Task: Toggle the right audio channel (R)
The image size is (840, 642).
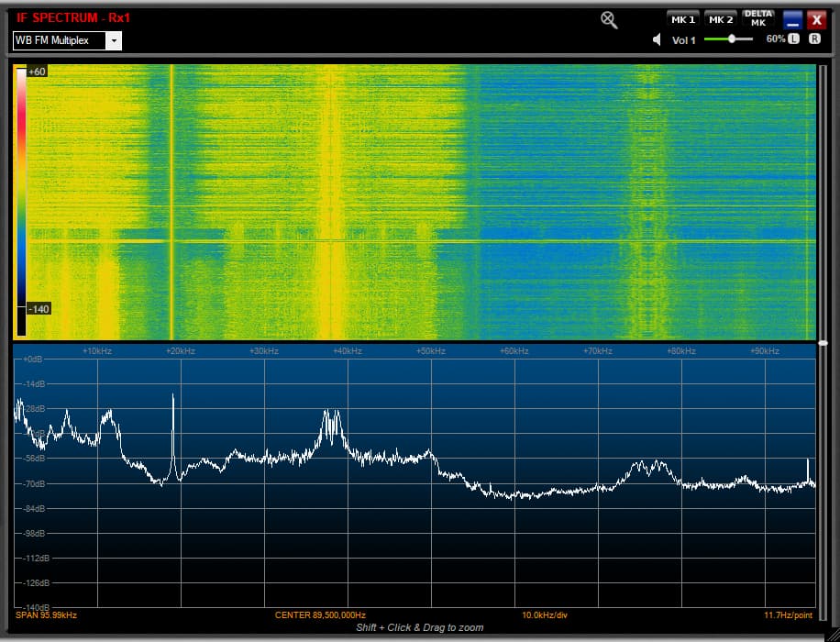Action: pyautogui.click(x=815, y=39)
